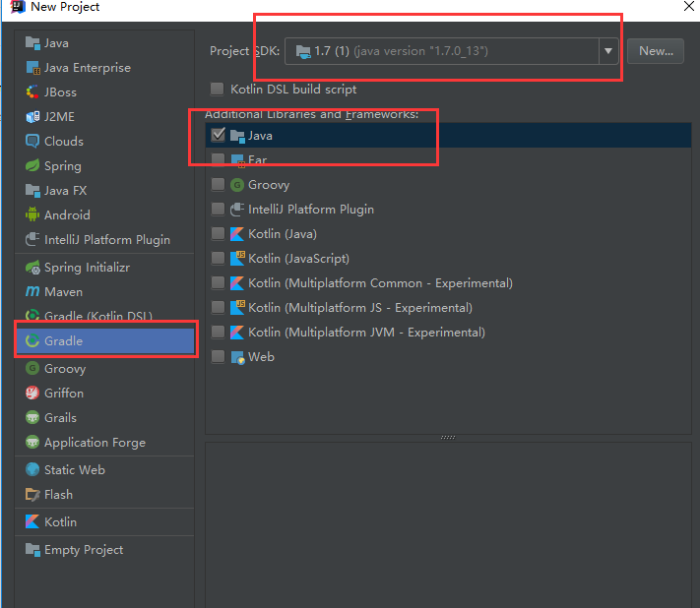Image resolution: width=700 pixels, height=608 pixels.
Task: Click the Groovy framework icon in libraries list
Action: click(x=237, y=185)
